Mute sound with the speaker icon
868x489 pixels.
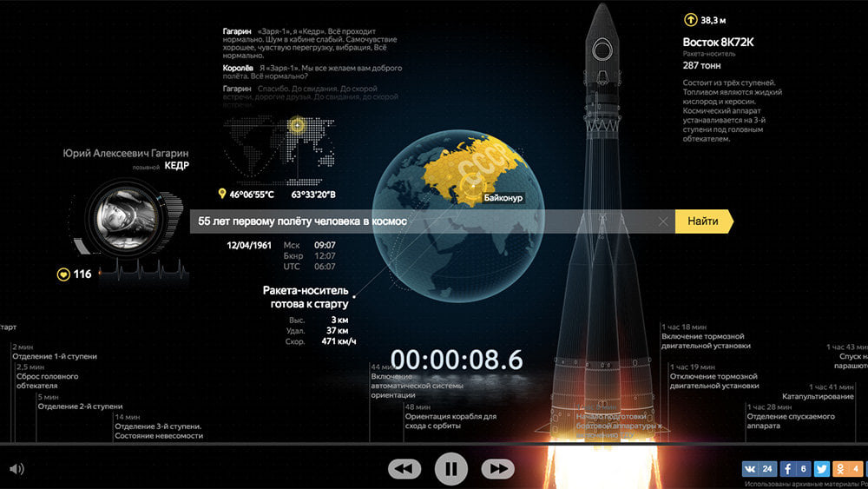pyautogui.click(x=16, y=469)
